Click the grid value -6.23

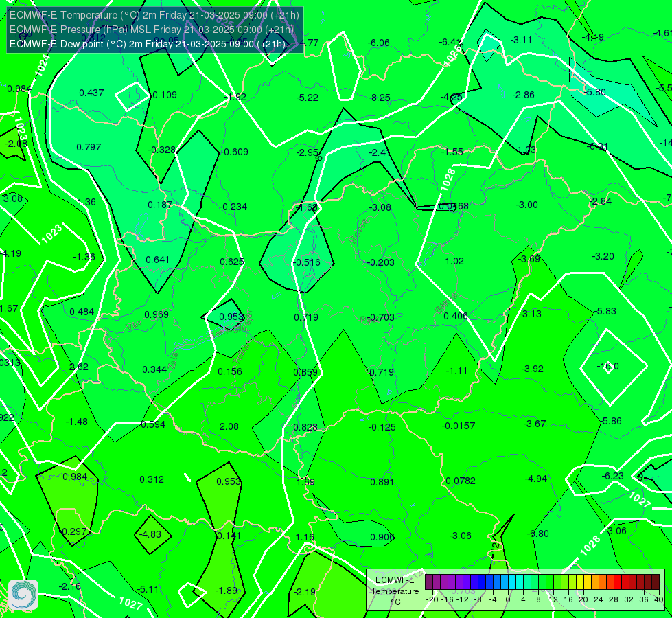click(x=612, y=476)
